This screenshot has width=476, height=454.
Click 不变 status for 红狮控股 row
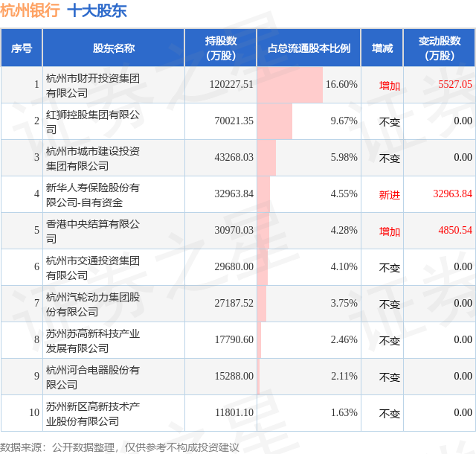click(390, 122)
